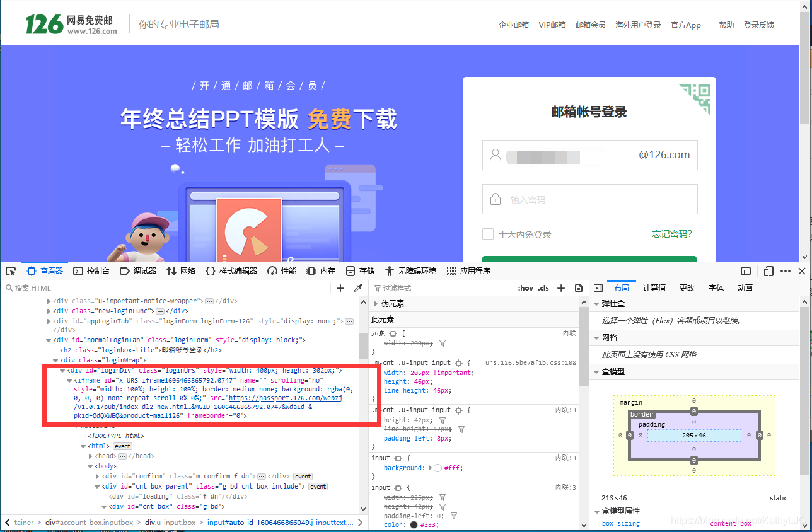
Task: Click the eyedropper icon above the rules panel
Action: [x=356, y=287]
